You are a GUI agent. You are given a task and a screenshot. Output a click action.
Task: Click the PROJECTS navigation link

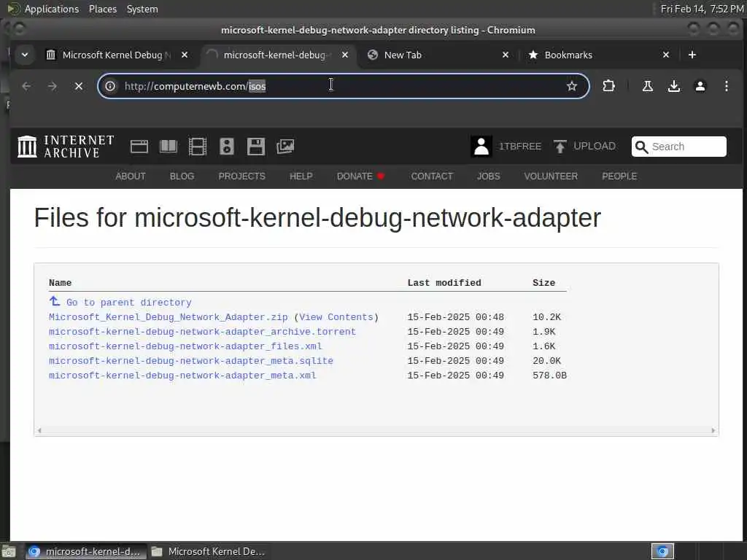(242, 176)
